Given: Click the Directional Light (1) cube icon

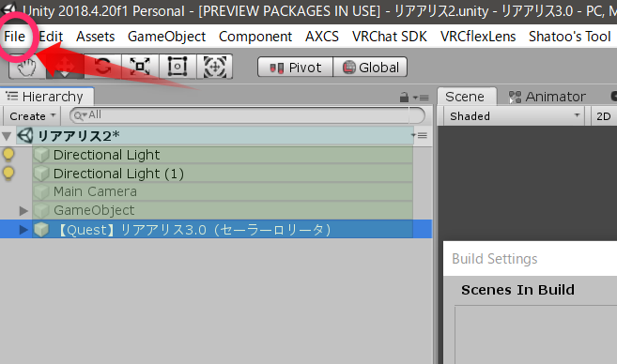Looking at the screenshot, I should (x=41, y=174).
